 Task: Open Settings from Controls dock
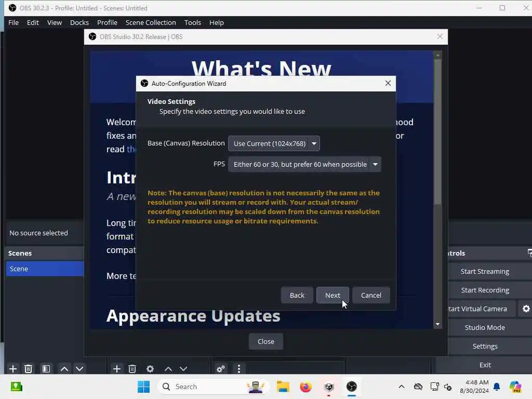pos(485,346)
